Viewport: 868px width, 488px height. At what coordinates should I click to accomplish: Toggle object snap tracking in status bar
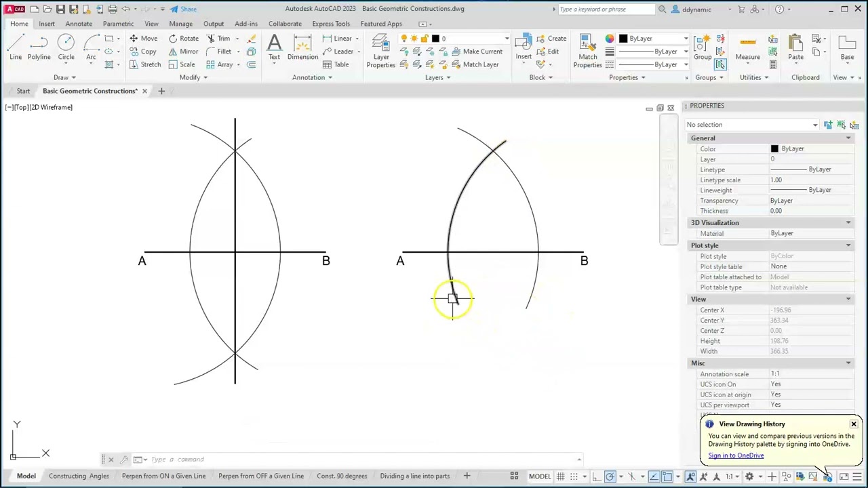[x=654, y=476]
